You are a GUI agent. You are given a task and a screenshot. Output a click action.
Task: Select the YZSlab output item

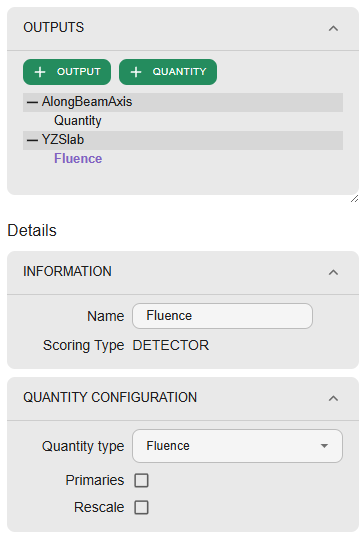[x=183, y=140]
